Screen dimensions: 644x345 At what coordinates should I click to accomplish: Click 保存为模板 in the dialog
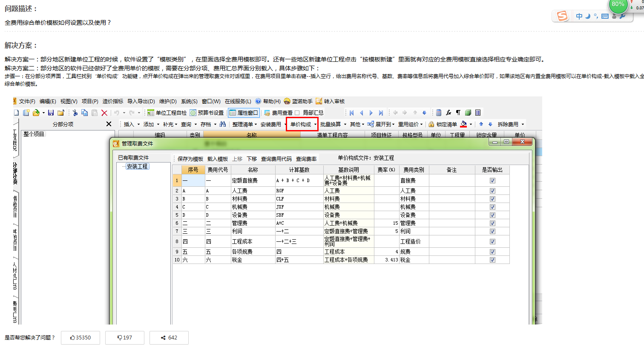[x=190, y=159]
